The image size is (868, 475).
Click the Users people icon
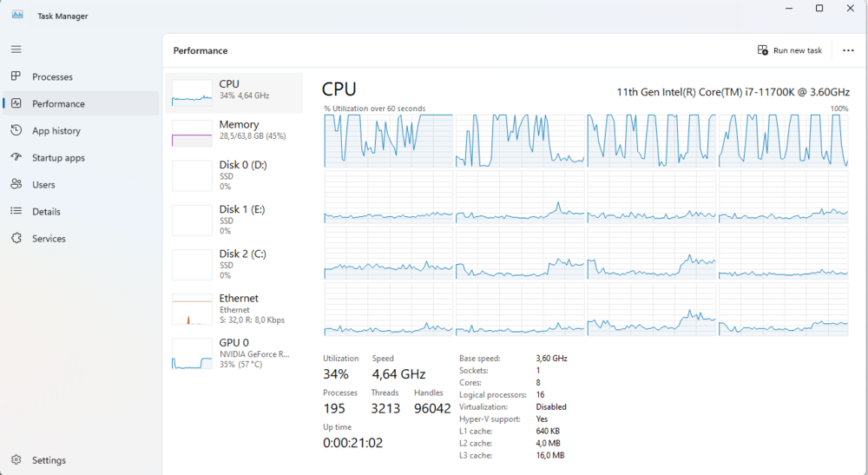[x=16, y=184]
